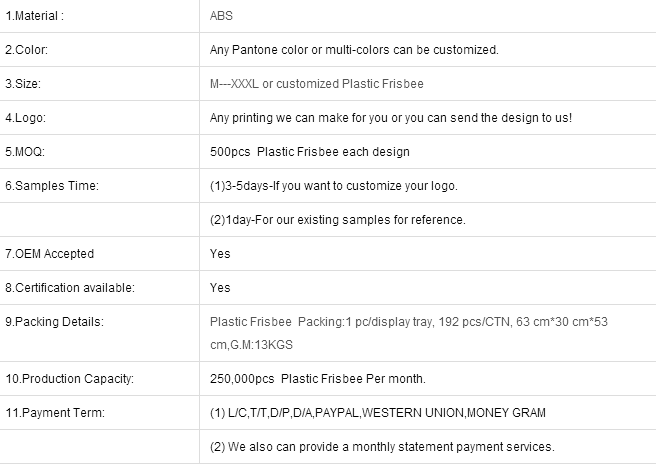The height and width of the screenshot is (464, 656).
Task: Select the 'ABS' material value
Action: point(221,16)
